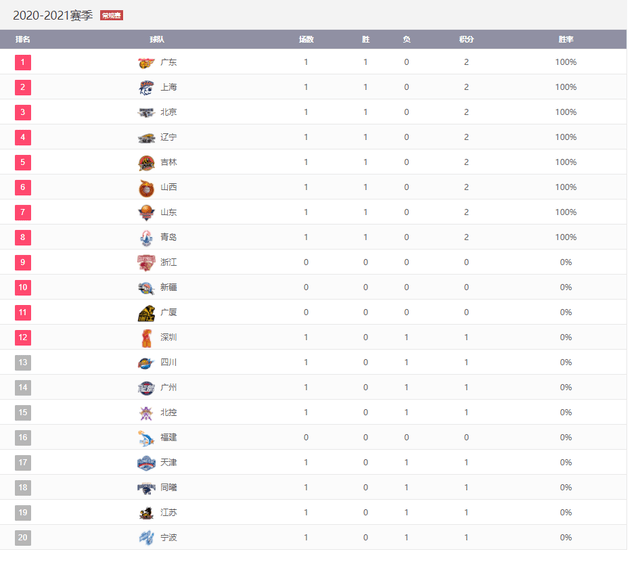Screen dimensions: 640x562
Task: Click the 上海 team logo icon
Action: pyautogui.click(x=146, y=87)
